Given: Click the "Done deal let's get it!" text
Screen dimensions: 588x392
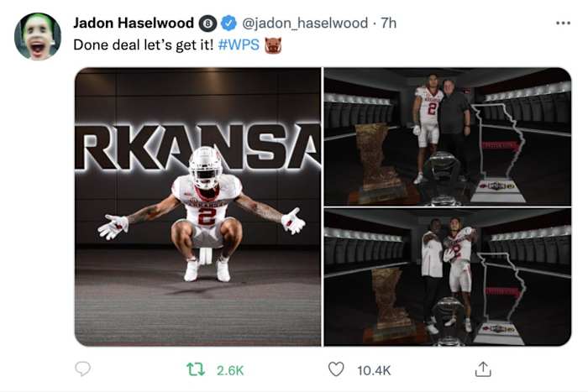Looking at the screenshot, I should (x=143, y=44).
